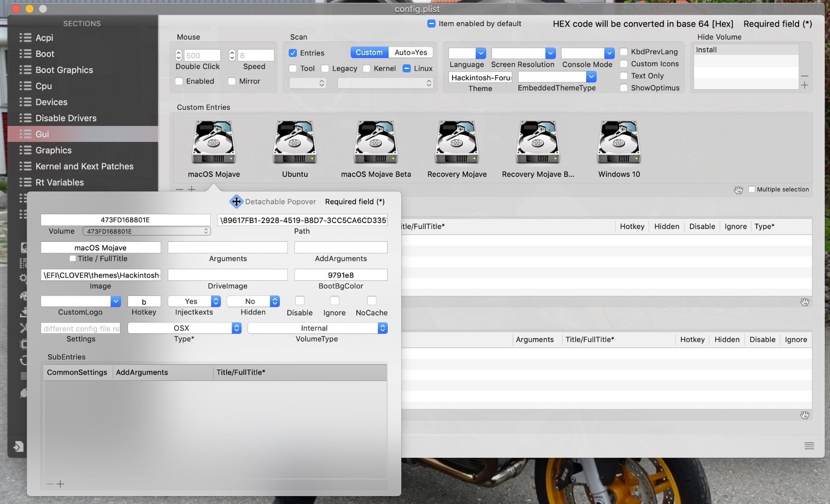The width and height of the screenshot is (830, 504).
Task: Click the list icon at bottom right
Action: 809,446
